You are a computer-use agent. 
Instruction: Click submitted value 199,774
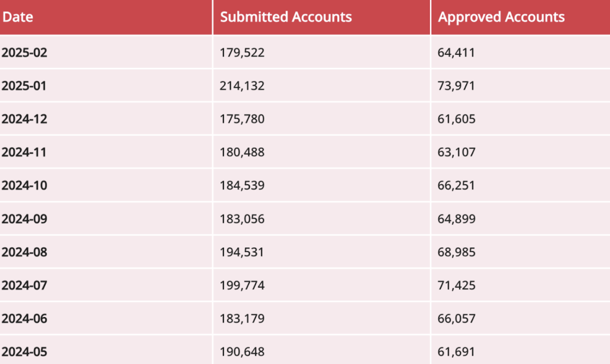[242, 286]
